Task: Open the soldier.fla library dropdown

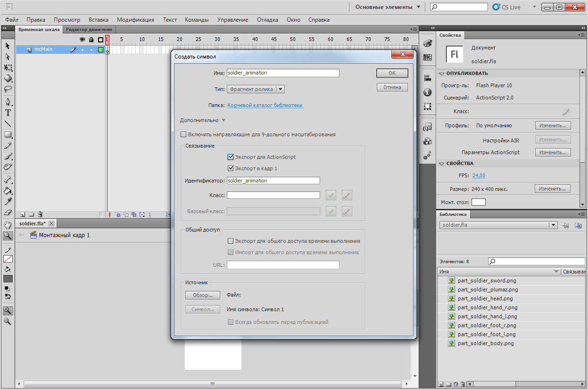Action: (x=553, y=225)
